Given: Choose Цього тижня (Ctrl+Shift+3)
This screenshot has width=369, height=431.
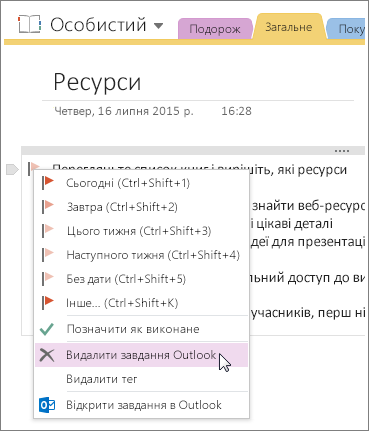Looking at the screenshot, I should 141,231.
